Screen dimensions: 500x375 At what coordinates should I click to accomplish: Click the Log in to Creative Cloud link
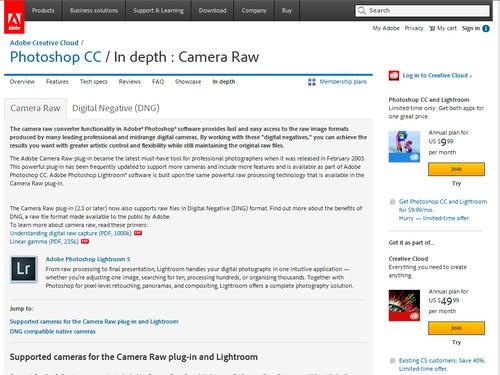[437, 76]
